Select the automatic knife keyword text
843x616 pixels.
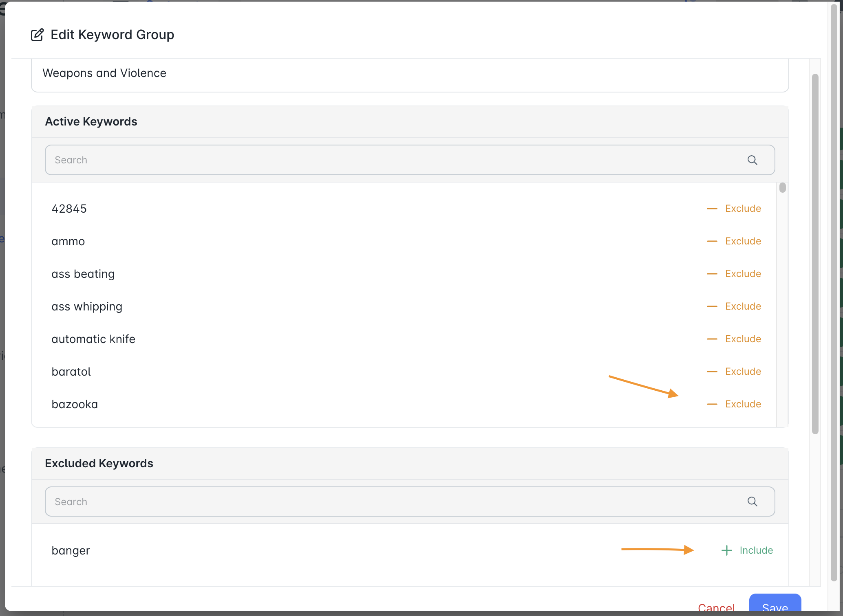93,339
